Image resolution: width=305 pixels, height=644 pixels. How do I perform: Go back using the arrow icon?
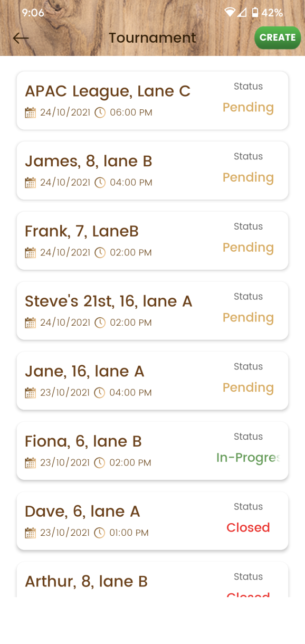[x=21, y=38]
